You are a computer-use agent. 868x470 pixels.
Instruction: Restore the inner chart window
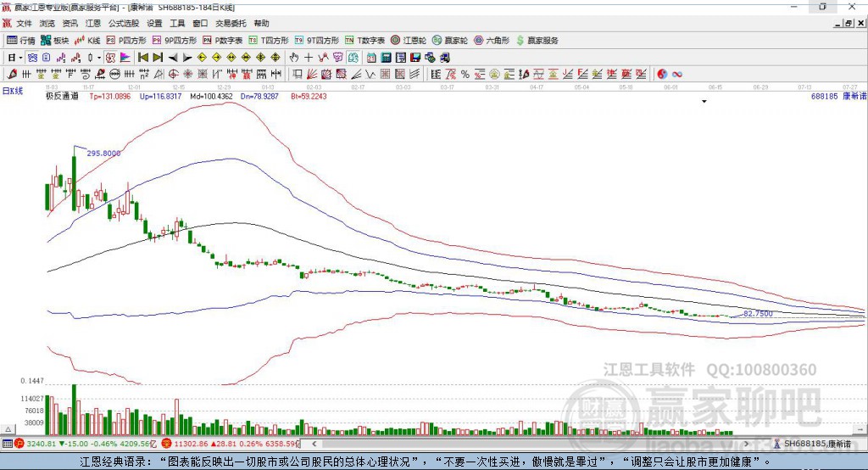(x=848, y=23)
